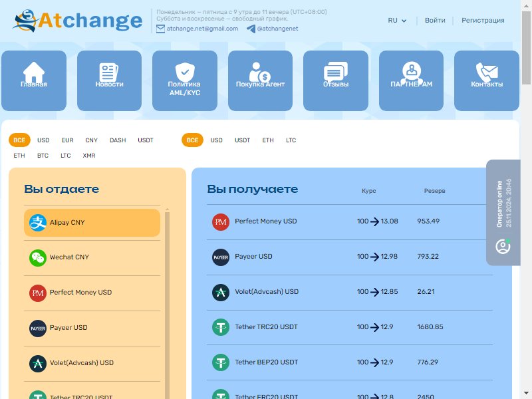
Task: Click the Вы отдаете heading
Action: (61, 189)
